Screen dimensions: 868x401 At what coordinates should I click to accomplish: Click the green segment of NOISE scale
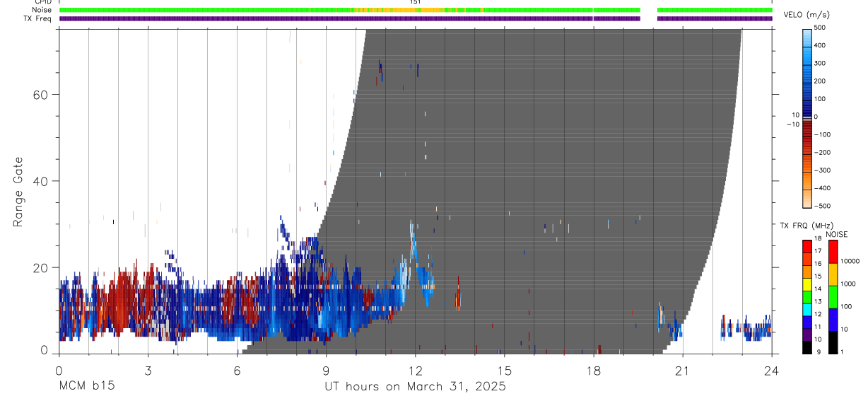tap(833, 297)
